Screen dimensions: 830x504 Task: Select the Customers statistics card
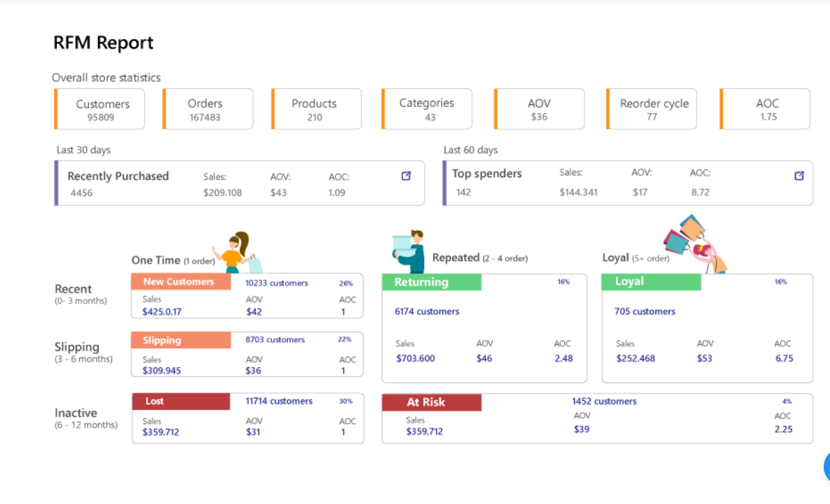[101, 108]
